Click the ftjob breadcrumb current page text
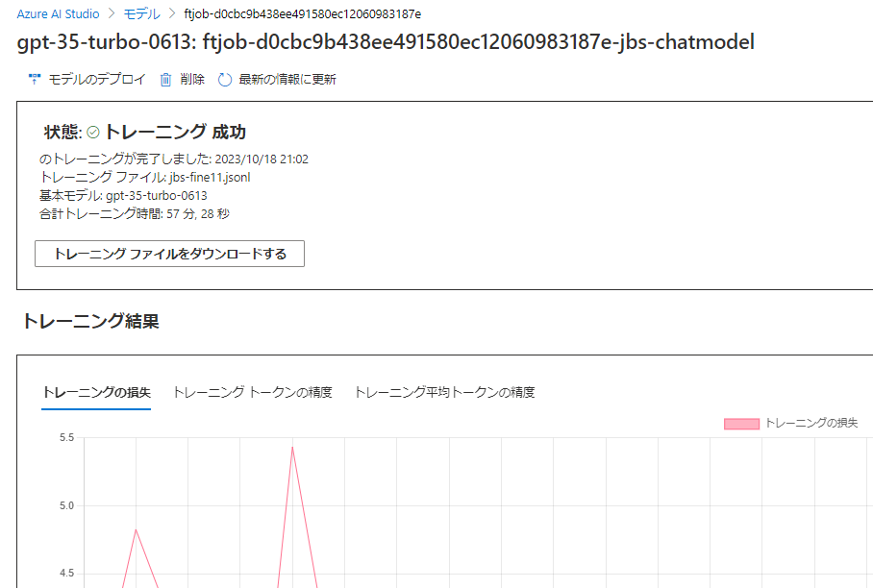873x588 pixels. (x=302, y=13)
